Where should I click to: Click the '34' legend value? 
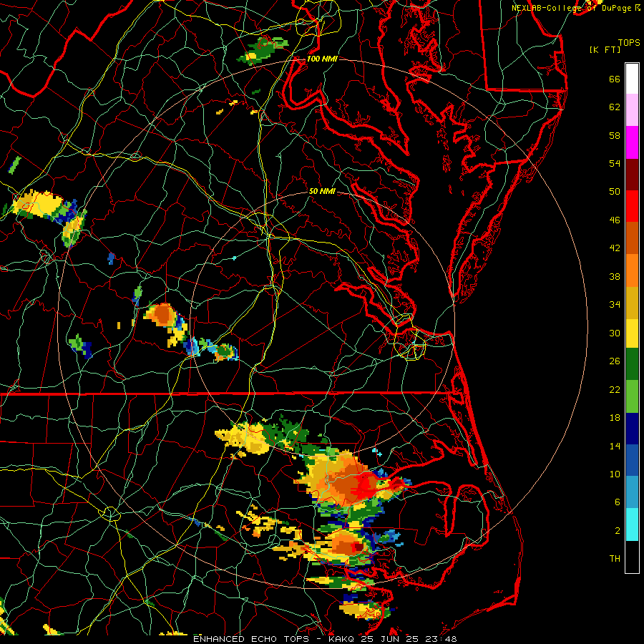click(x=615, y=304)
